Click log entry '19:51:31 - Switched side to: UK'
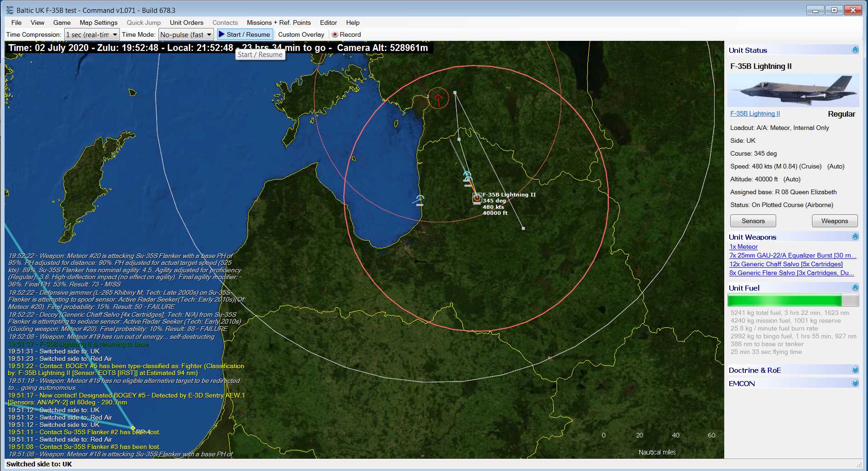868x471 pixels. click(x=54, y=351)
